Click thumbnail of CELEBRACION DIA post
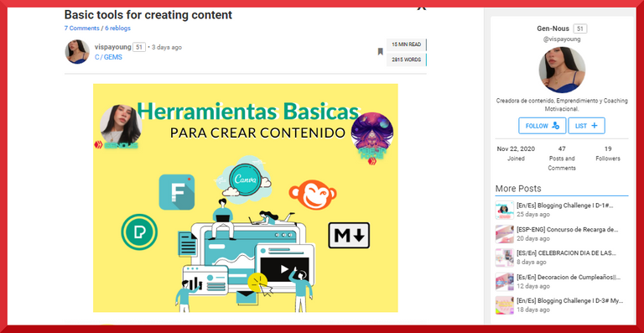The width and height of the screenshot is (644, 333). pos(504,258)
